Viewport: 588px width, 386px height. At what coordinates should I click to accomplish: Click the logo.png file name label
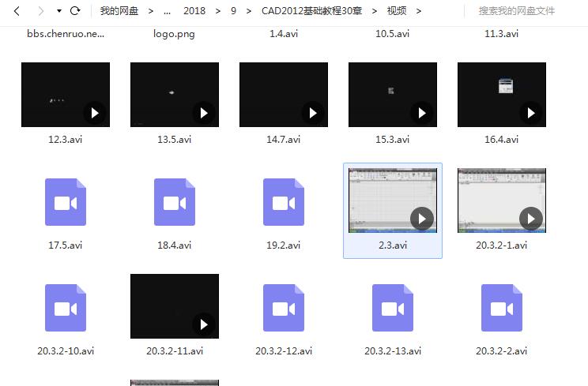[174, 34]
